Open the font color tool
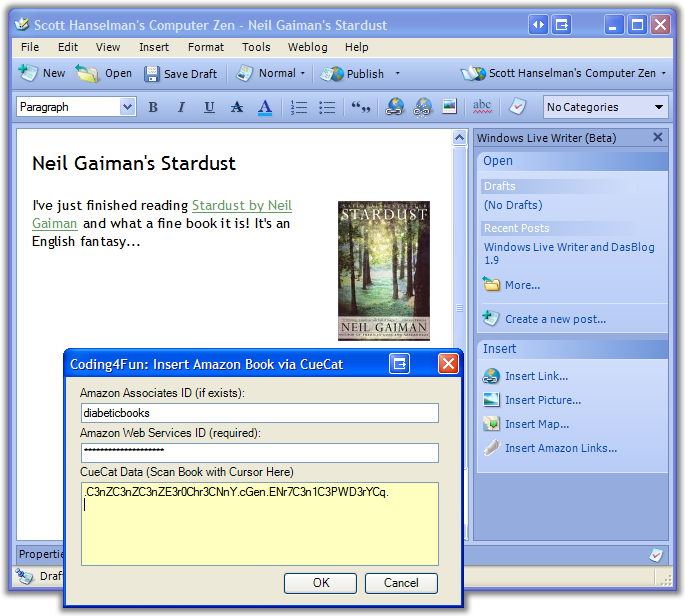This screenshot has height=616, width=685. point(265,107)
